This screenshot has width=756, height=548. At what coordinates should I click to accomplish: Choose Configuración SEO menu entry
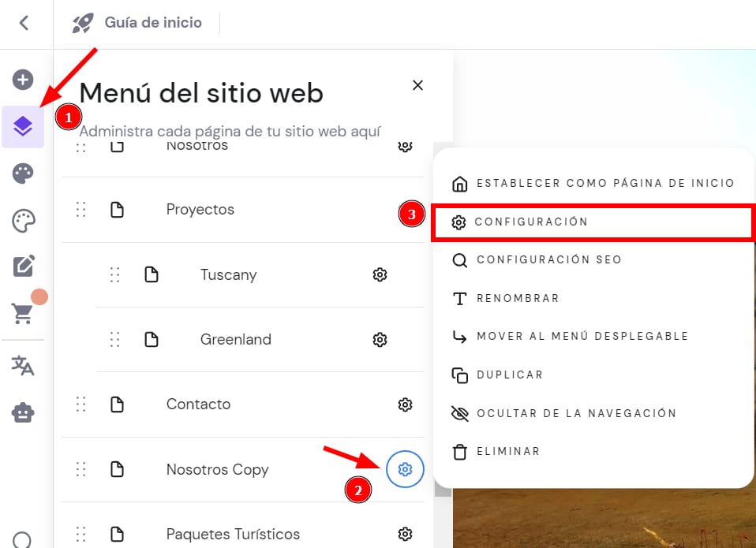coord(548,259)
